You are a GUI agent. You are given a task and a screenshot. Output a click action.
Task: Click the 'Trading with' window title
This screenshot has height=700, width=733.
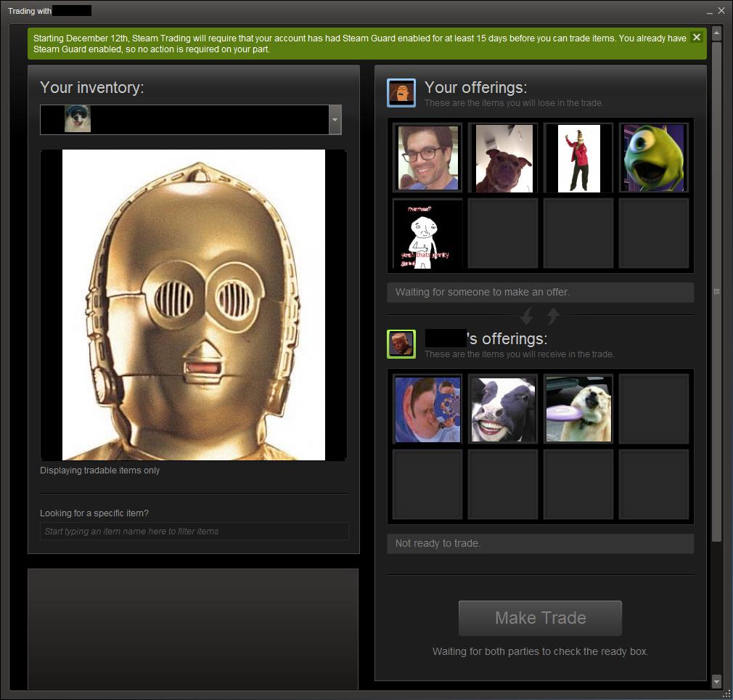pyautogui.click(x=30, y=11)
